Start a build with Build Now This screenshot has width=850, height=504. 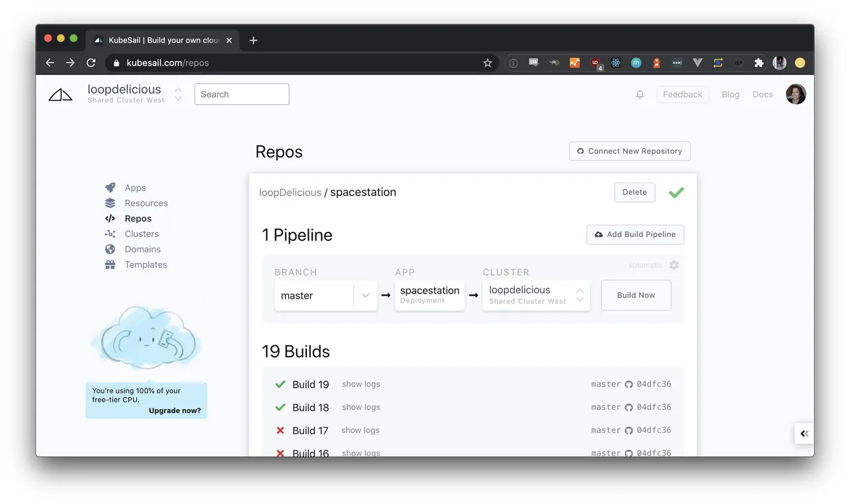tap(636, 295)
